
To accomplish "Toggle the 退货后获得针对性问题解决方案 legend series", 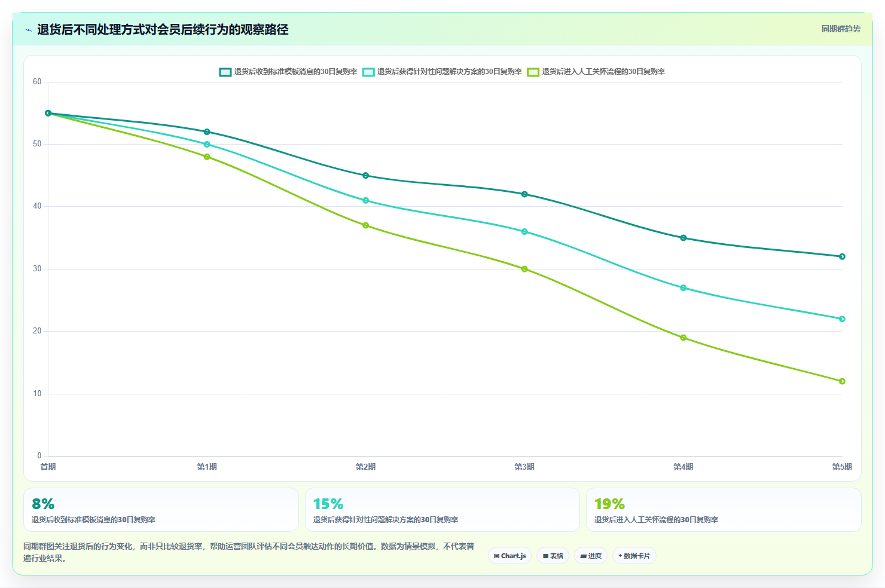I will pos(442,72).
